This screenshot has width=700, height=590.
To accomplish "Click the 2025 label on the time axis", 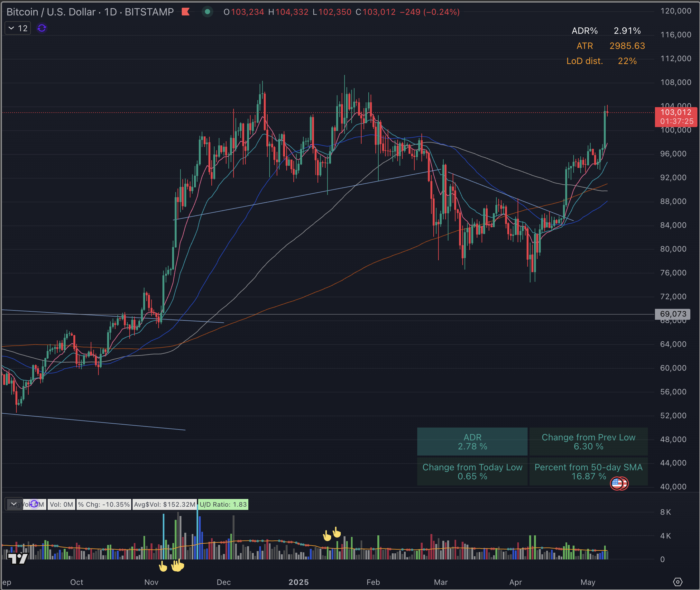I will tap(299, 582).
